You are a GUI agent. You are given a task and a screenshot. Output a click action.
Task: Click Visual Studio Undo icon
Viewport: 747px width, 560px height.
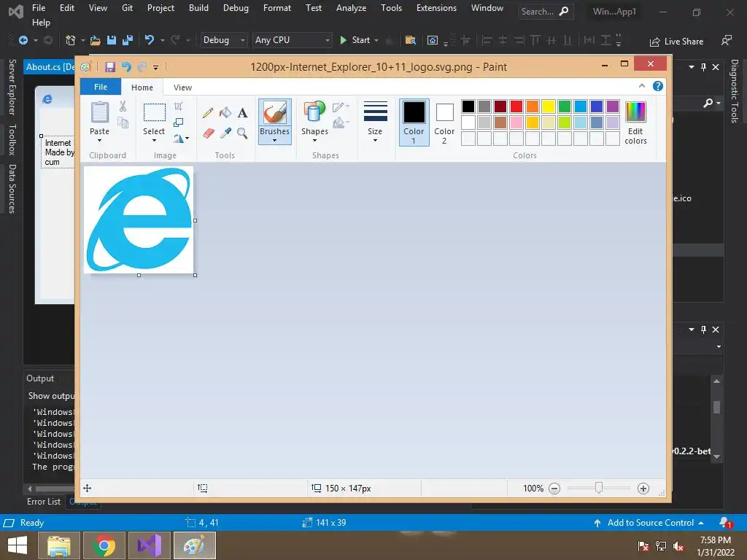click(150, 40)
